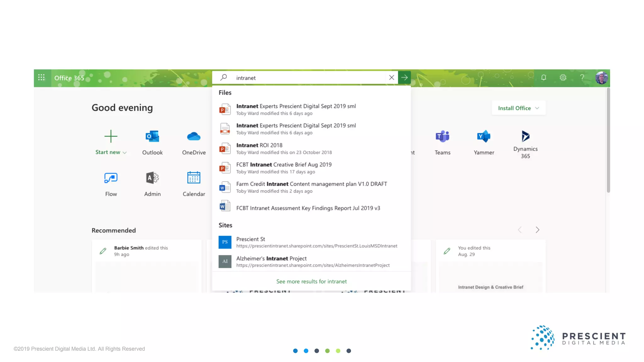Open the settings gear in header
Viewport: 644px width, 362px height.
pos(563,78)
